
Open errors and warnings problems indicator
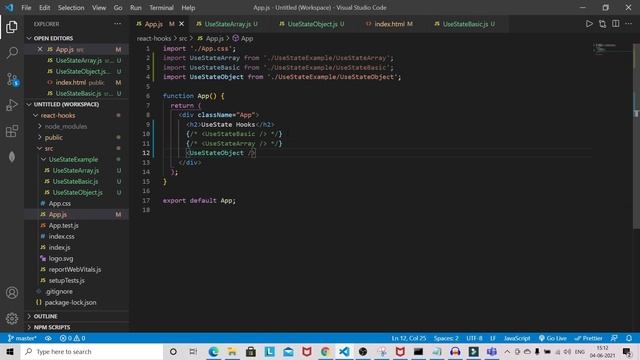click(x=72, y=338)
